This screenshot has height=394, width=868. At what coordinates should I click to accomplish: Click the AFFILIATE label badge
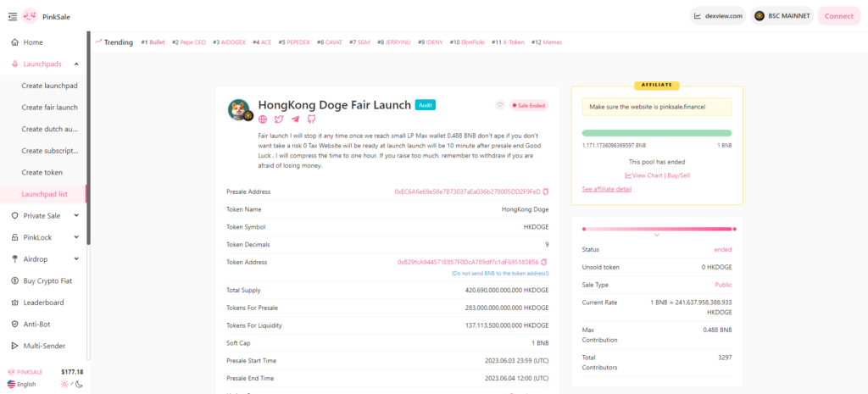657,86
